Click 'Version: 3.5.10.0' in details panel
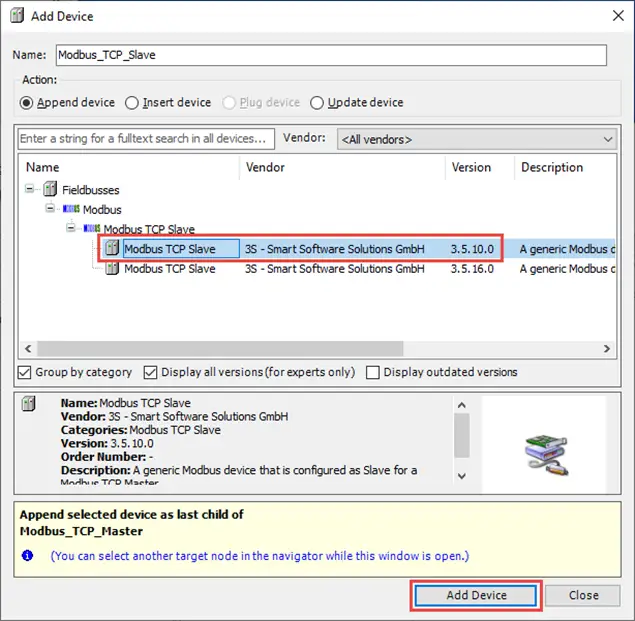635x621 pixels. pyautogui.click(x=107, y=443)
